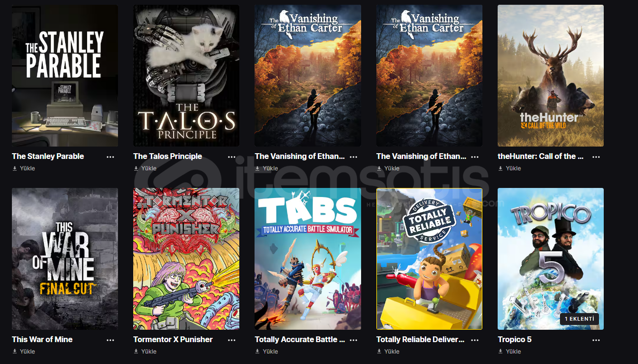Image resolution: width=638 pixels, height=364 pixels.
Task: Open more options for Totally Accurate Battle Simulator
Action: pyautogui.click(x=353, y=340)
